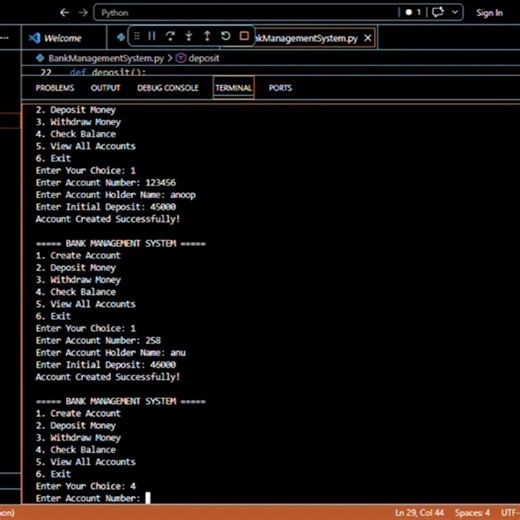Screen dimensions: 520x520
Task: Click the Python file icon beside breadcrumb
Action: click(x=40, y=58)
